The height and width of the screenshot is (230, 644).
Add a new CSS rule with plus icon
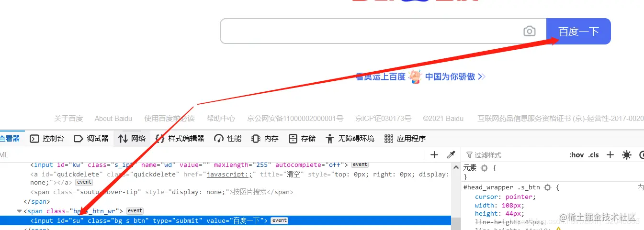point(610,155)
